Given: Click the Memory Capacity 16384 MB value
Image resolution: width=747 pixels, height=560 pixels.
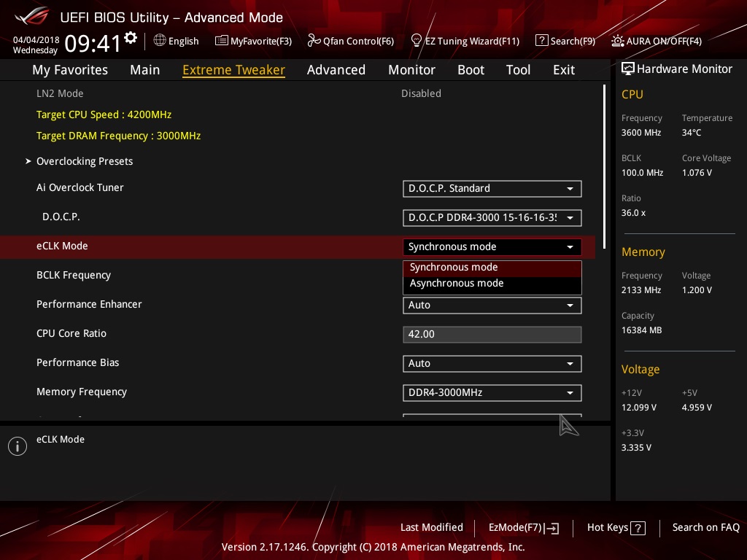Looking at the screenshot, I should [x=641, y=330].
